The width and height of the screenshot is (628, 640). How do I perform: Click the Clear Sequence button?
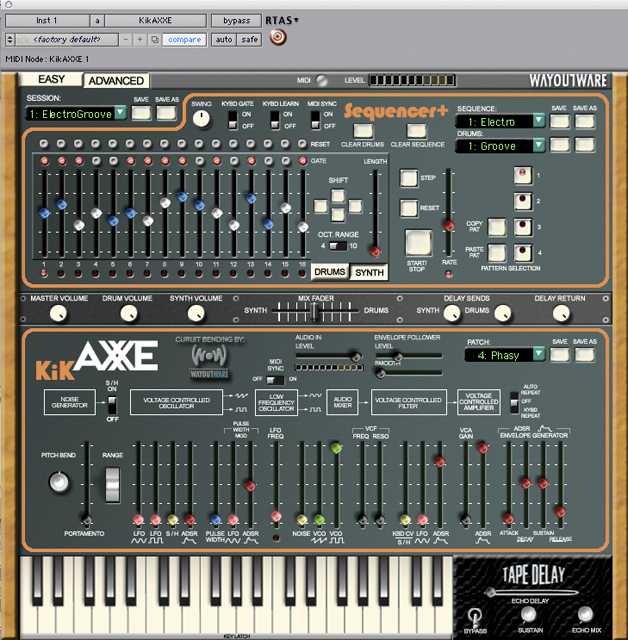[417, 131]
